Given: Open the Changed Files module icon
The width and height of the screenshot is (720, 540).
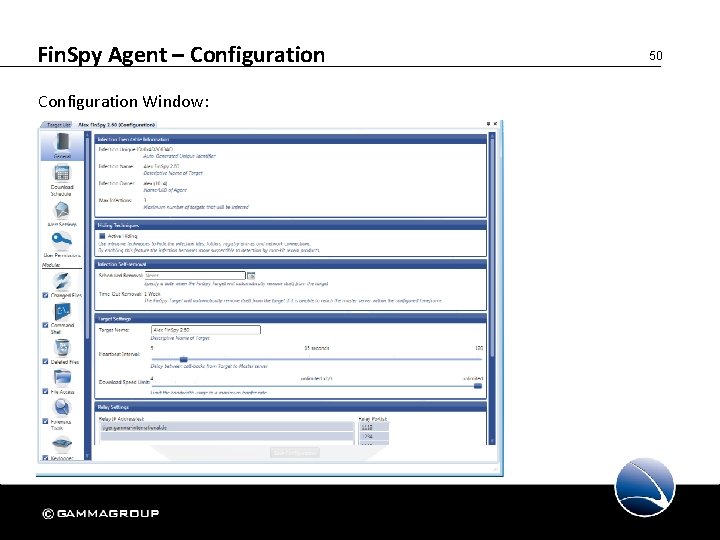Looking at the screenshot, I should (62, 281).
